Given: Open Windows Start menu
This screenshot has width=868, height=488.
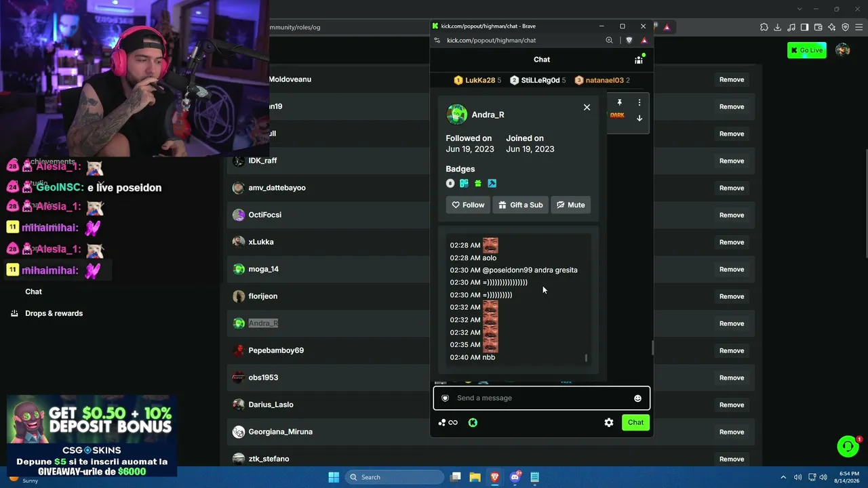Looking at the screenshot, I should (x=334, y=477).
